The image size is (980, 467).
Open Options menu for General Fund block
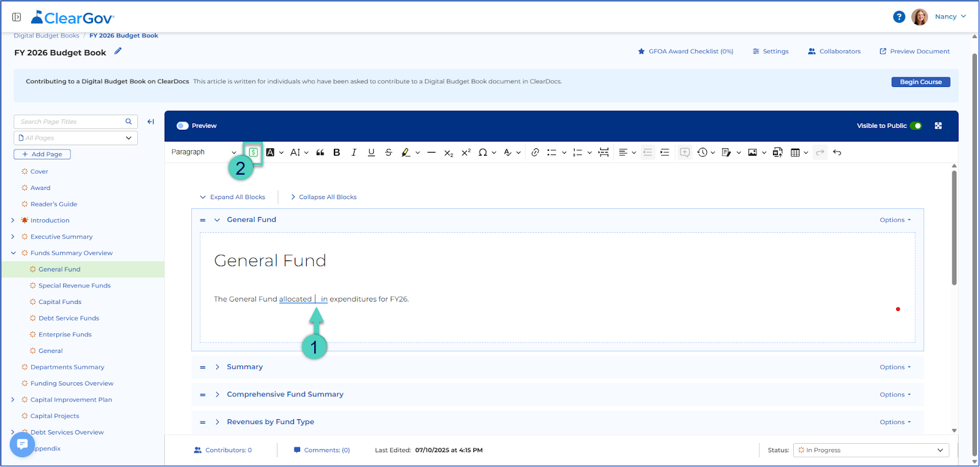point(895,220)
